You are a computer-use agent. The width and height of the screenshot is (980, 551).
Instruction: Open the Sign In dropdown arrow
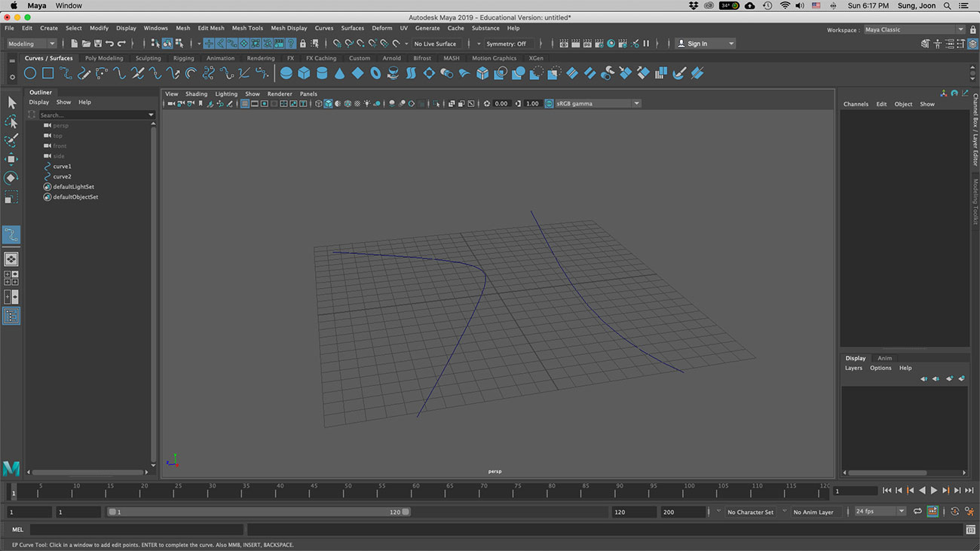coord(730,44)
